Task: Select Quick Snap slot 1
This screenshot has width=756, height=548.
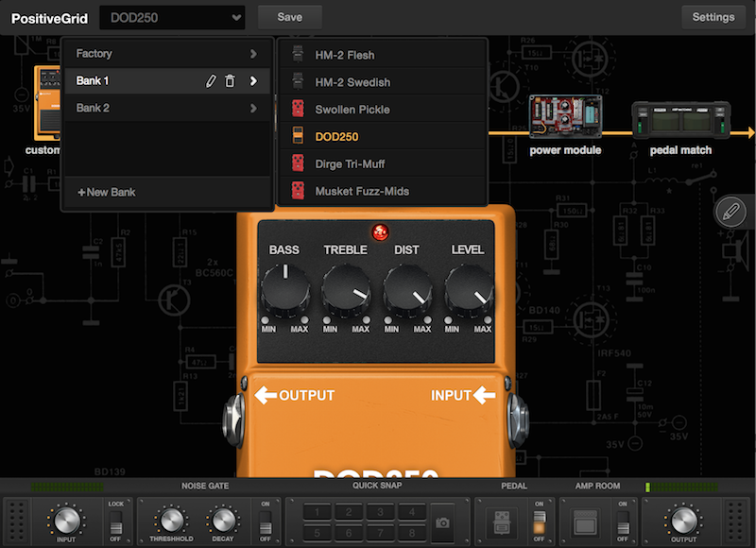Action: point(318,511)
